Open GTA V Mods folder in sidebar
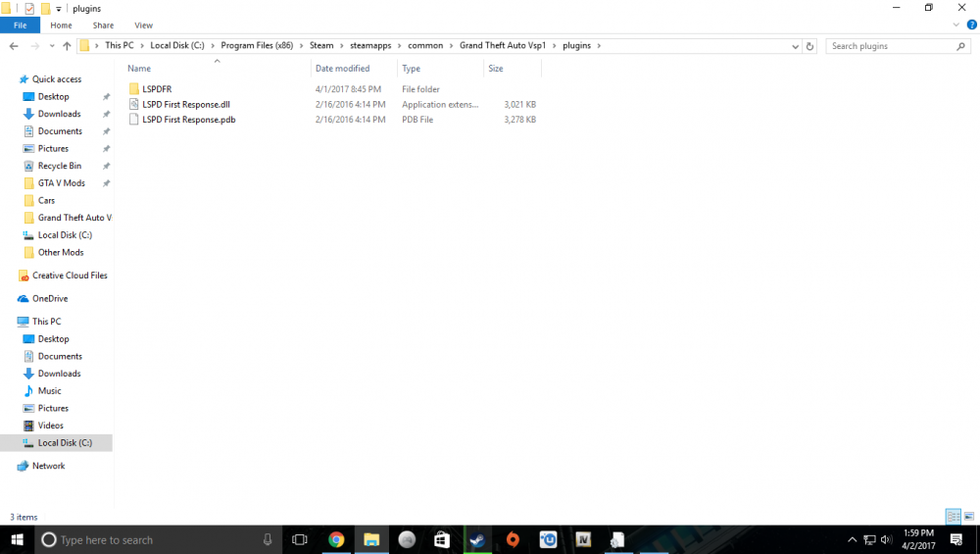Screen dimensions: 980x554 pyautogui.click(x=61, y=183)
